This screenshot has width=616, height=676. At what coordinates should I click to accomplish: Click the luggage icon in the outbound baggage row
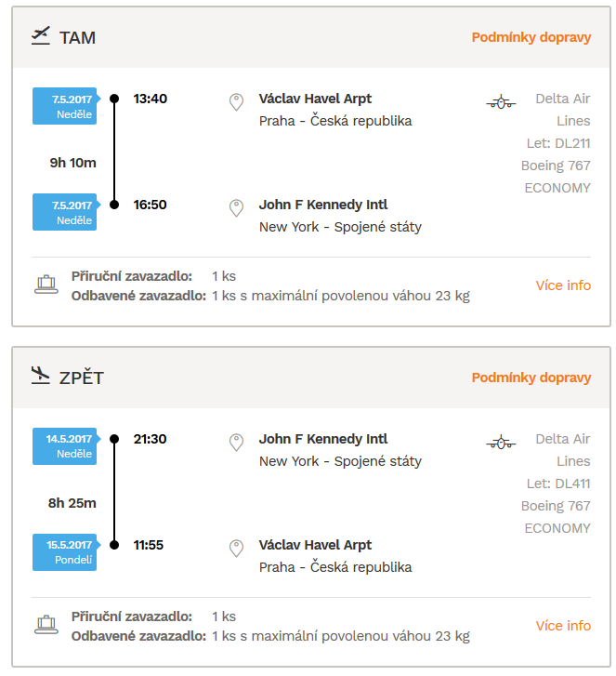tap(46, 285)
